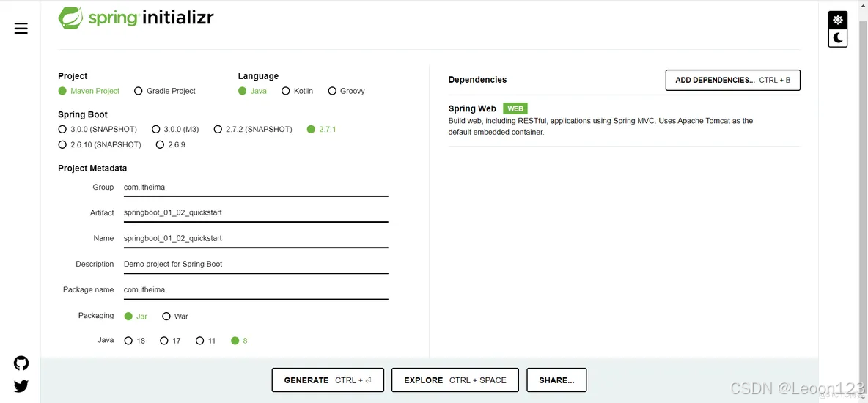The height and width of the screenshot is (403, 868).
Task: Select the Spring Web dependency title
Action: 472,108
